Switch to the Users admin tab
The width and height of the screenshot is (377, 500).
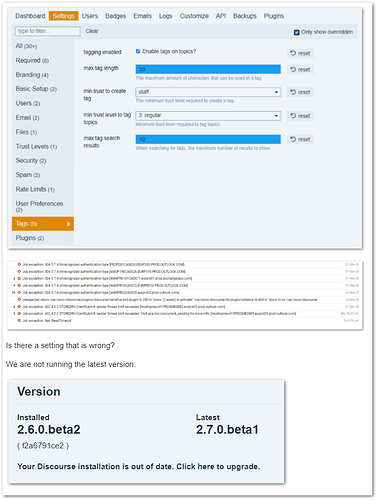(x=90, y=16)
